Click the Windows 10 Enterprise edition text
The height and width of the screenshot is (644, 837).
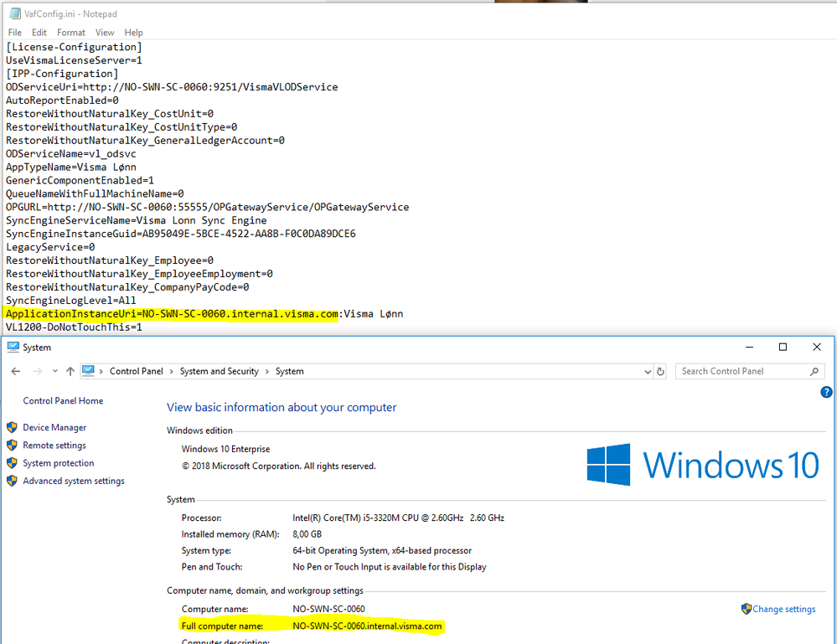226,449
